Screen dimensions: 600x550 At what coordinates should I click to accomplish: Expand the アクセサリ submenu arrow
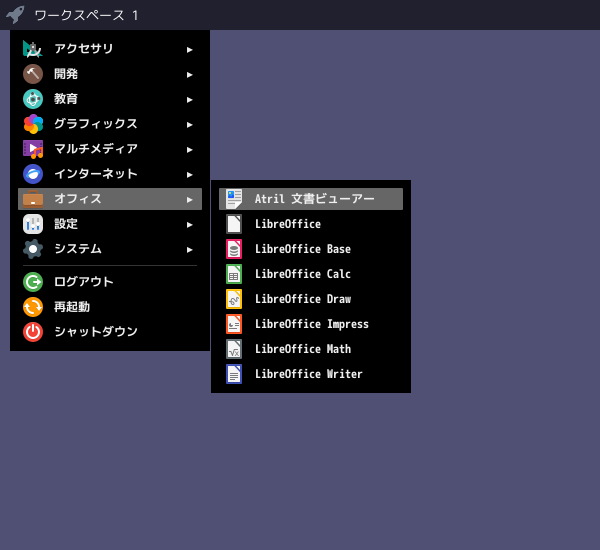point(189,50)
